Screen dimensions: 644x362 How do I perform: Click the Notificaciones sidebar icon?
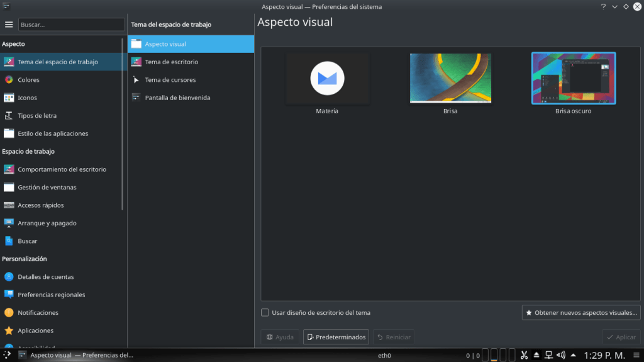[9, 313]
